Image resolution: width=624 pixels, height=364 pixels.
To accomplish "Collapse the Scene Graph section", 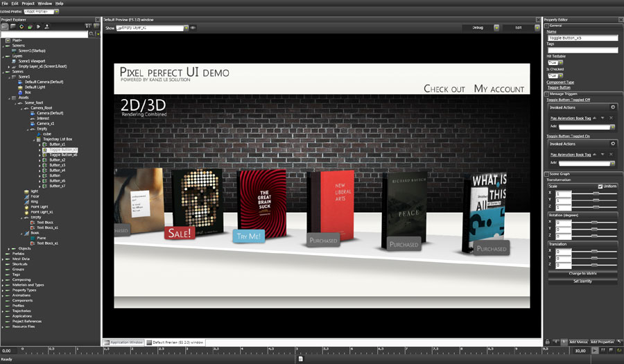I will (546, 174).
